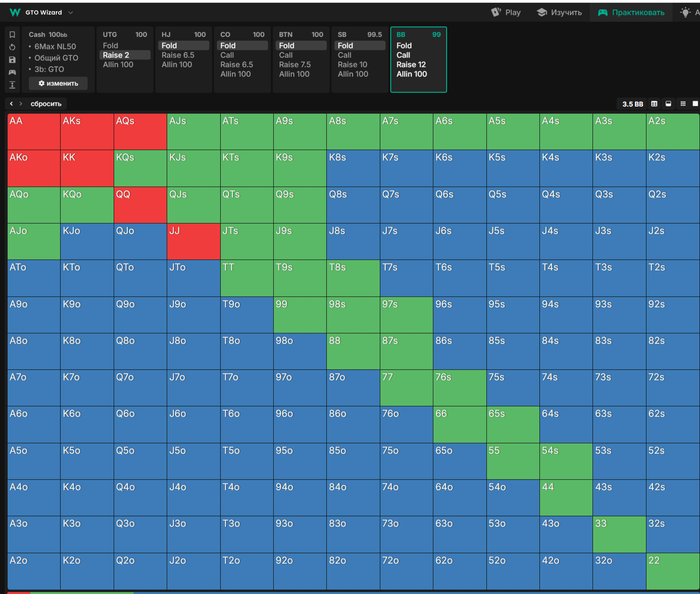Click the gamepad icon in left sidebar
Screen dimensions: 700x594
(12, 72)
